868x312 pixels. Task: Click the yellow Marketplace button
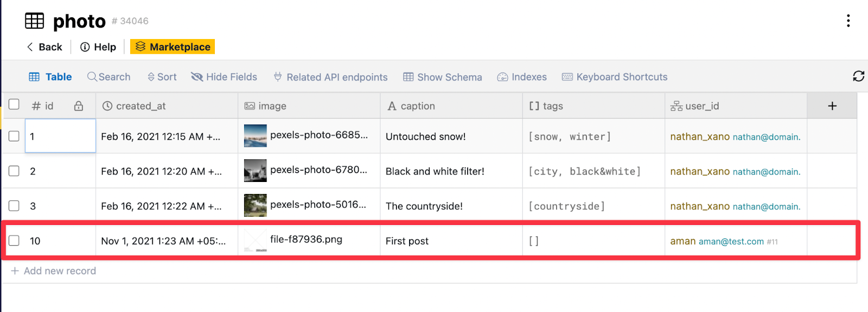(x=173, y=47)
